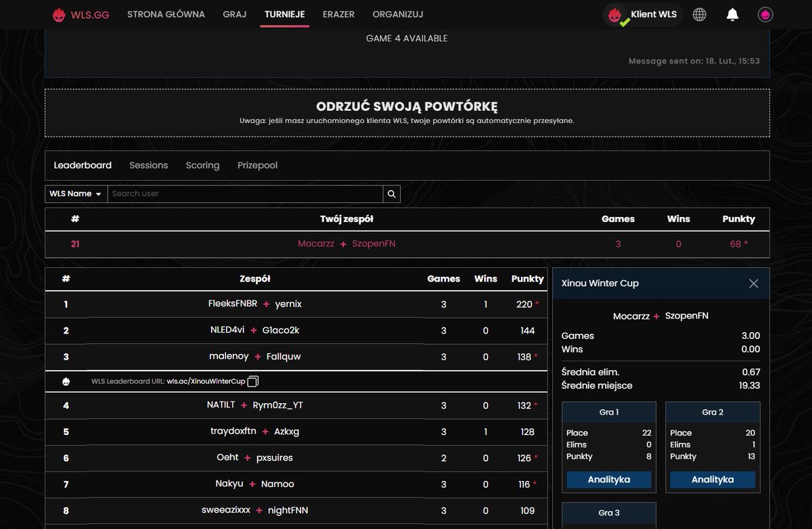Select player Namoo
Screen dimensions: 812x529
[277, 484]
